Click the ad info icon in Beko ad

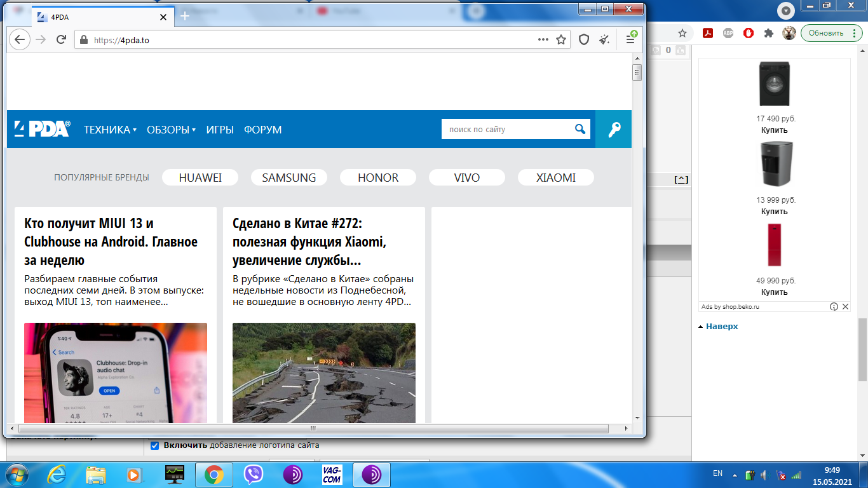pos(834,306)
